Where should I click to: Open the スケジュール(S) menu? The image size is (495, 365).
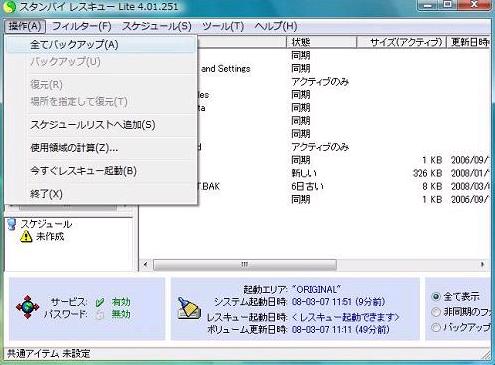[157, 26]
